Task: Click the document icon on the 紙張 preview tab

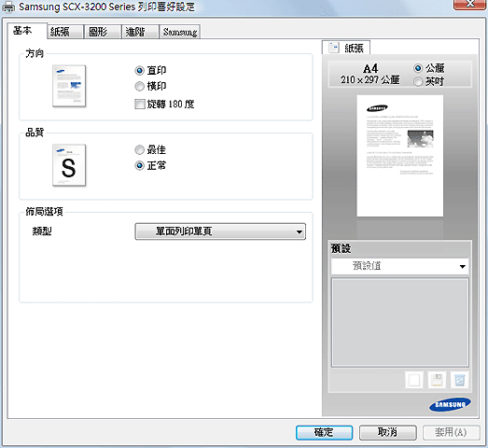Action: point(334,48)
